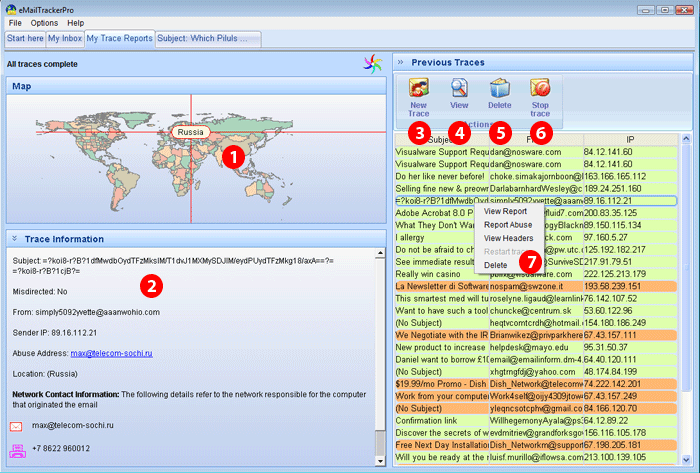Select the Discover the secrets row
The width and height of the screenshot is (700, 473).
point(536,433)
